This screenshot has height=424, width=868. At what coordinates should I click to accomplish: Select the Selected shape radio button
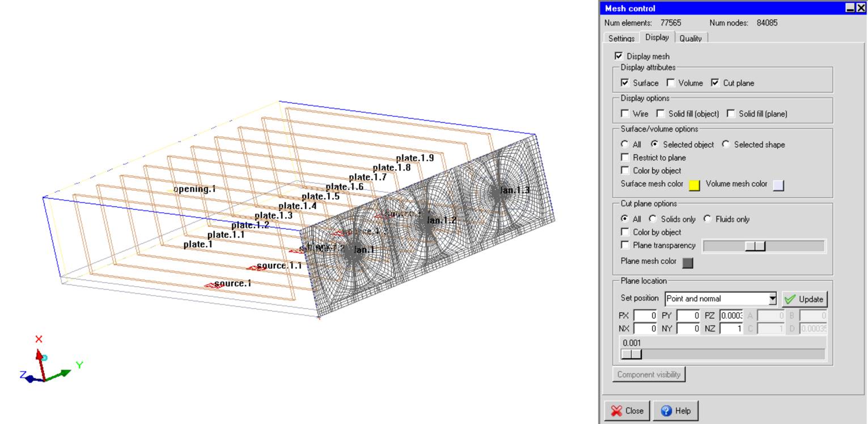726,145
